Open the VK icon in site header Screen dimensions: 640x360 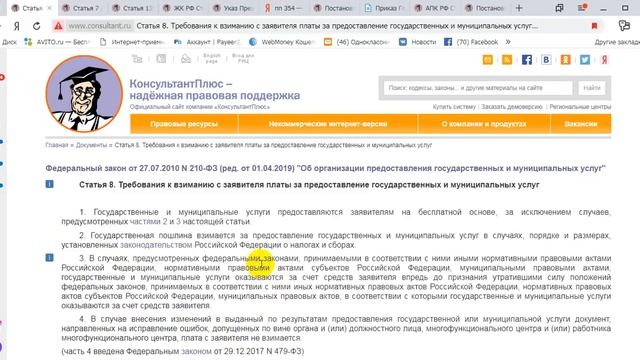pos(546,60)
